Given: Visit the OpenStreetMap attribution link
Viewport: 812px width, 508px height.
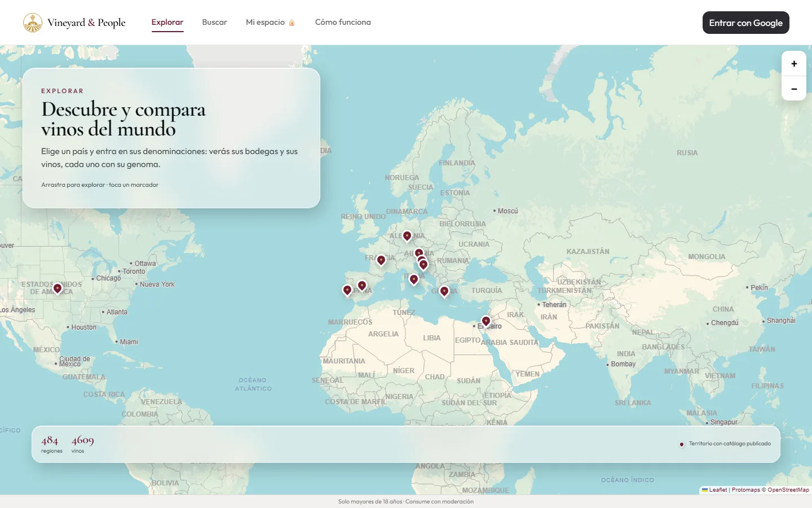Looking at the screenshot, I should (788, 490).
